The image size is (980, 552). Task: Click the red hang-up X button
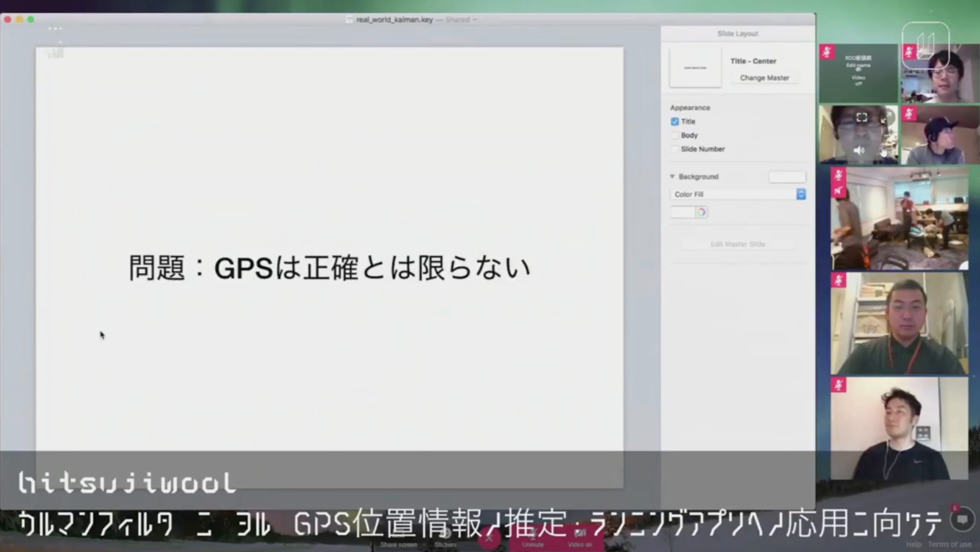(489, 538)
